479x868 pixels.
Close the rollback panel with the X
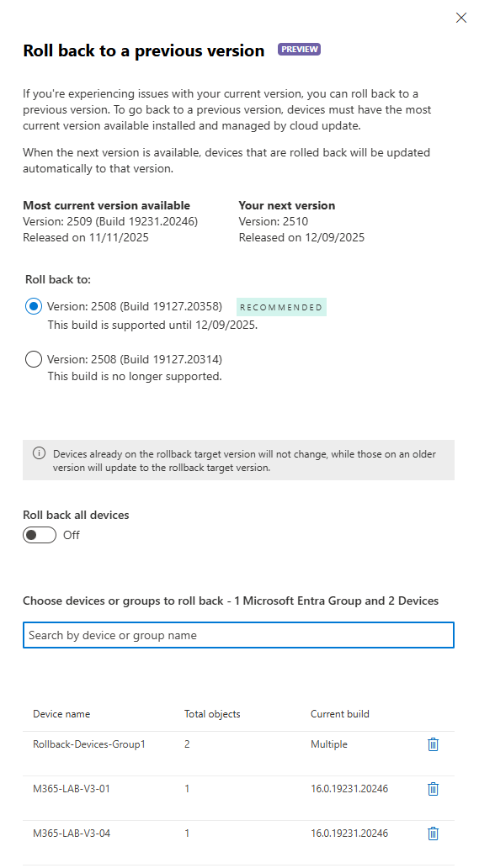coord(460,18)
